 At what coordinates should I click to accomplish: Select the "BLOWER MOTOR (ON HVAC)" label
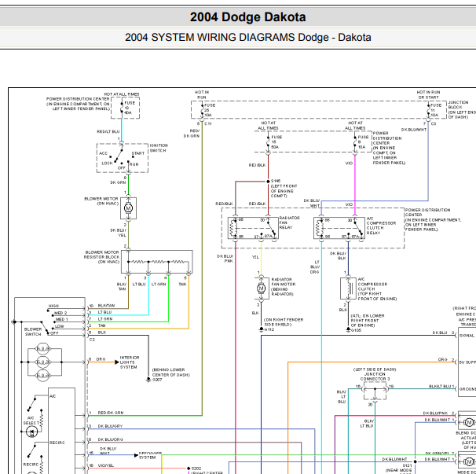pyautogui.click(x=101, y=201)
